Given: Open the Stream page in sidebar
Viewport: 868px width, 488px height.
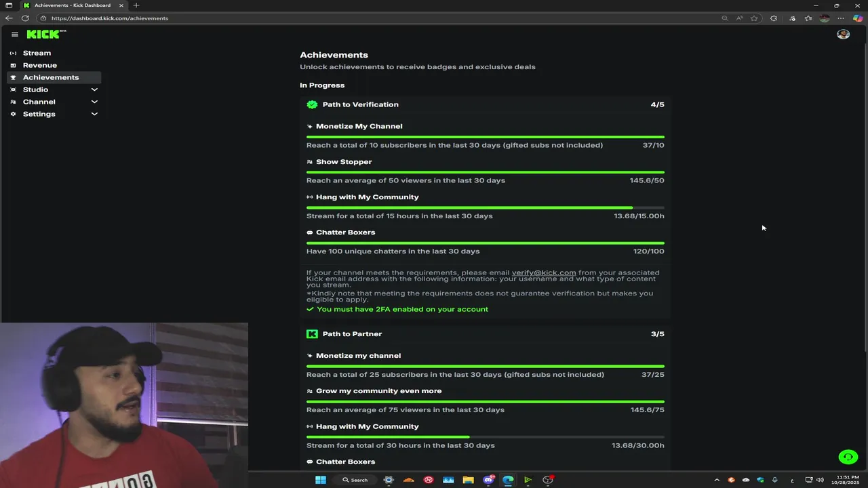Looking at the screenshot, I should click(x=37, y=53).
